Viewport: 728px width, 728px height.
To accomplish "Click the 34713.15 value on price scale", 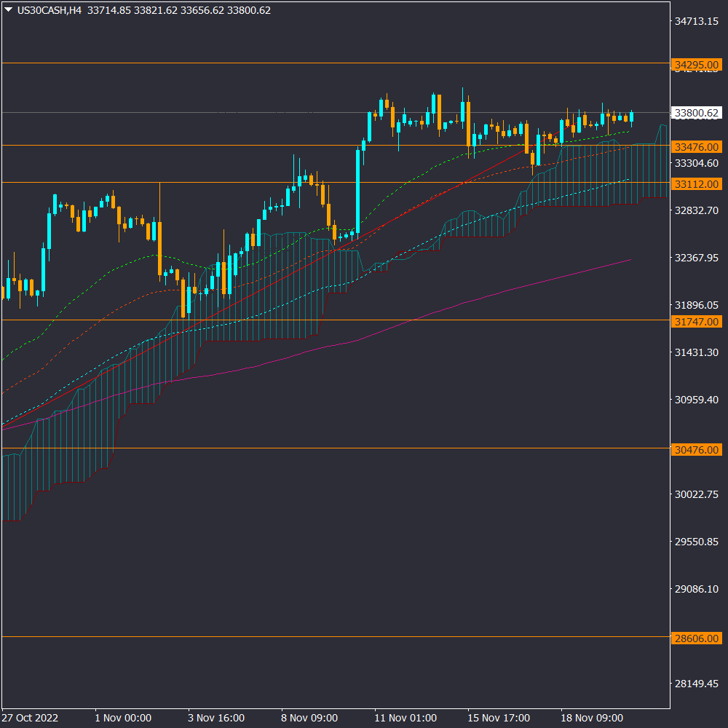I will (697, 22).
